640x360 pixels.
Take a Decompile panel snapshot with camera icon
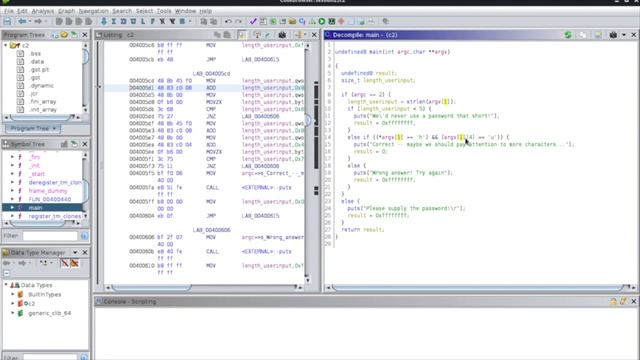point(613,35)
